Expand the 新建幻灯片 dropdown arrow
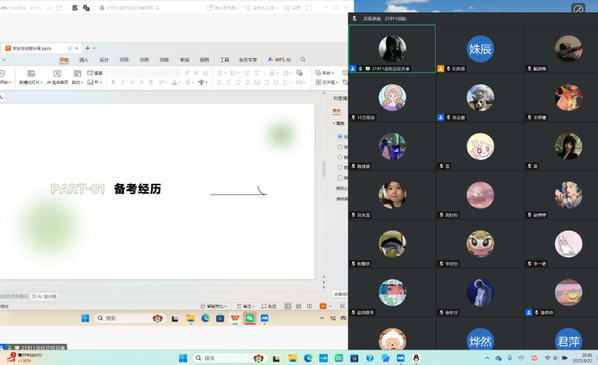The width and height of the screenshot is (598, 365). [x=41, y=82]
